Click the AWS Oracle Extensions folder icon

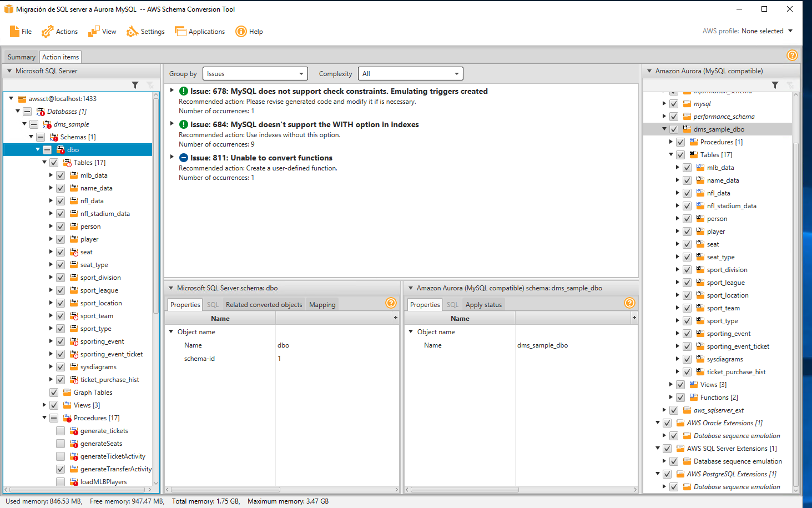(680, 423)
